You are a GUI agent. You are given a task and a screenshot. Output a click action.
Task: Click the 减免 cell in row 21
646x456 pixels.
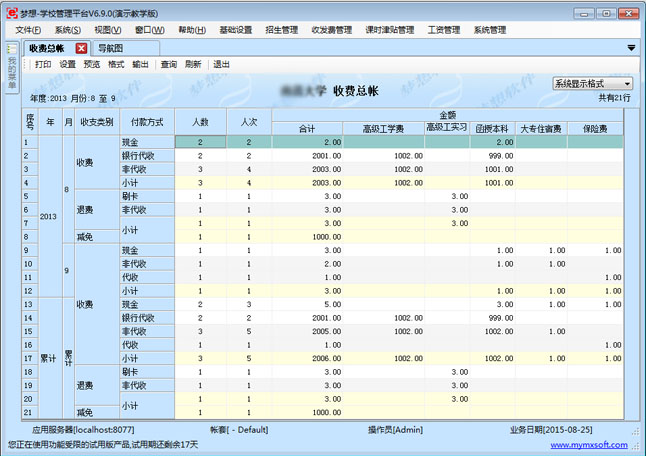coord(97,412)
